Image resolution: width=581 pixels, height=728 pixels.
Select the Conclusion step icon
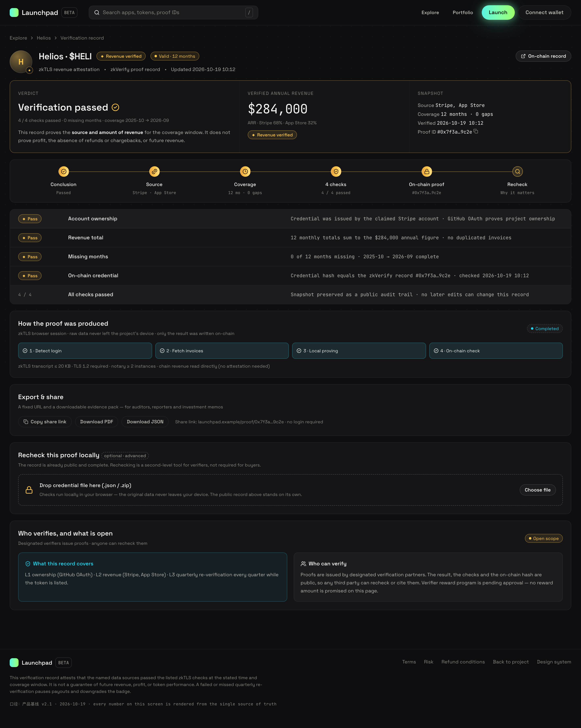point(64,172)
